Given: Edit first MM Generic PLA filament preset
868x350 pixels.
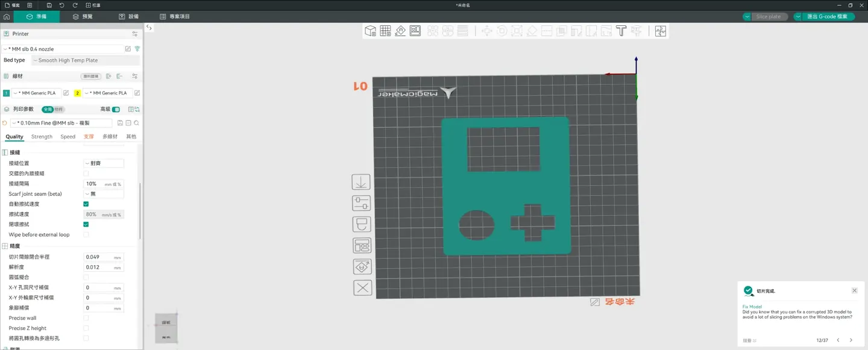Looking at the screenshot, I should (x=66, y=93).
